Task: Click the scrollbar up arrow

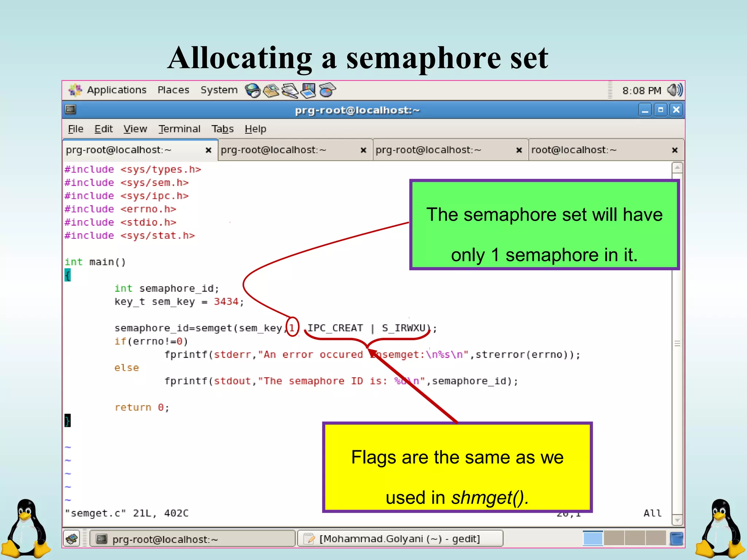Action: [677, 167]
